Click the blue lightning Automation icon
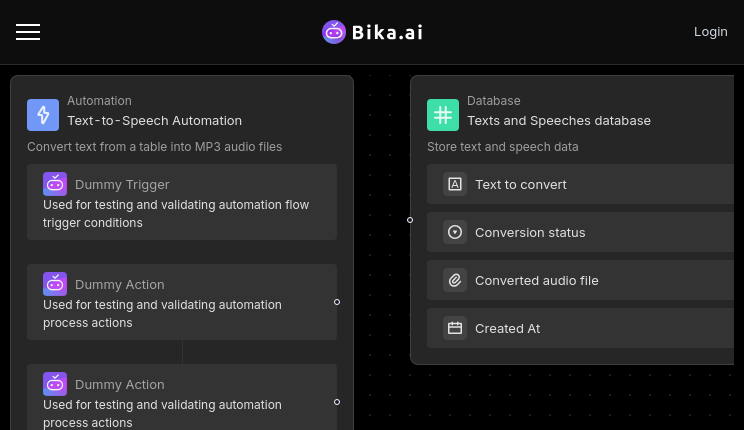Screen dimensions: 744x430 (x=43, y=115)
